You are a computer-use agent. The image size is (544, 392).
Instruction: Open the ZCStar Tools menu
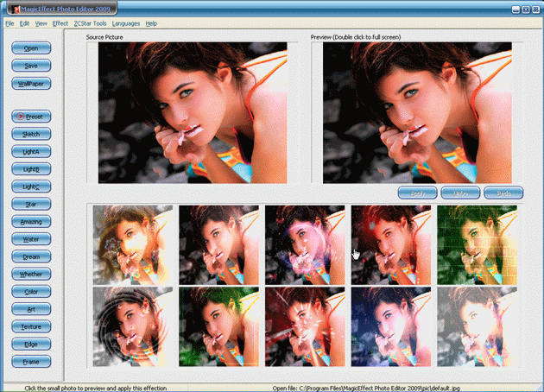click(x=90, y=23)
